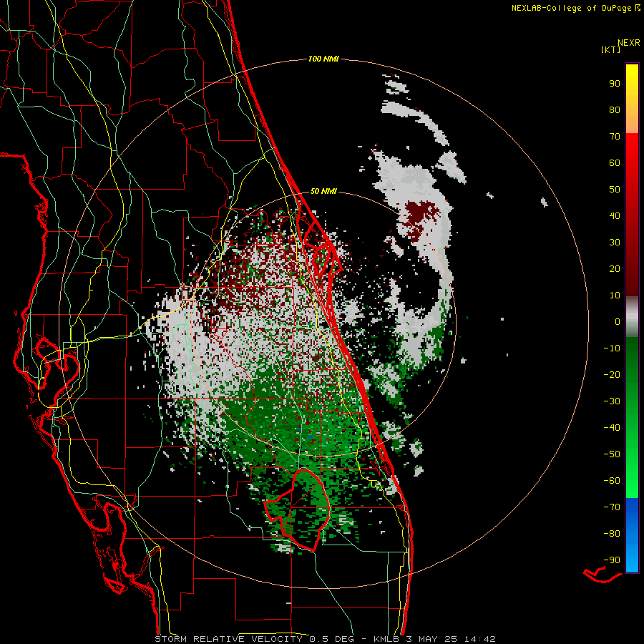Click the positive 30 knot scale label
644x644 pixels.
pyautogui.click(x=615, y=243)
